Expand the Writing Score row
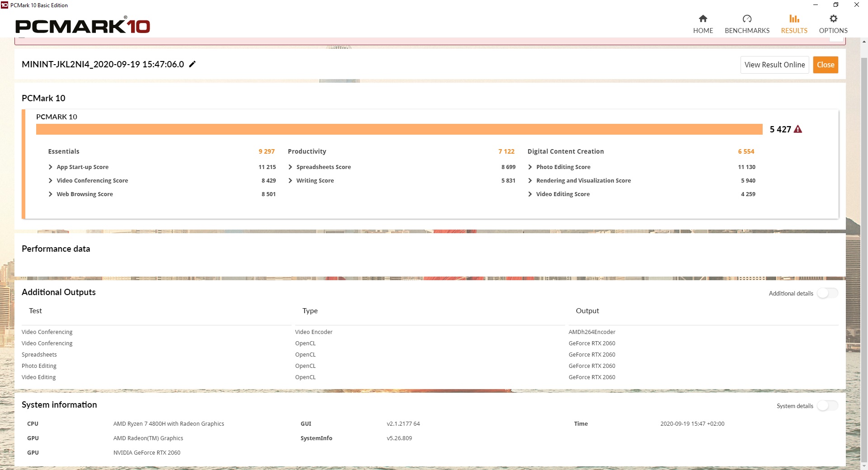 click(290, 181)
